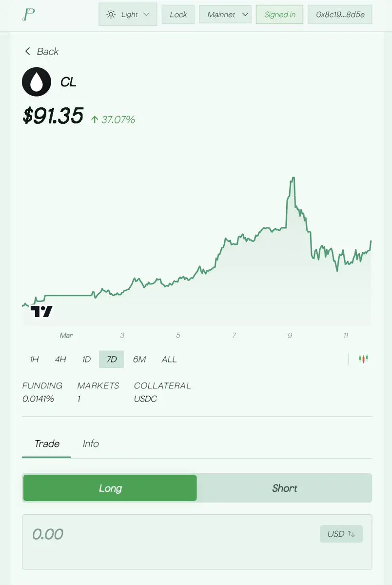
Task: Toggle the USD currency unit button
Action: tap(341, 534)
